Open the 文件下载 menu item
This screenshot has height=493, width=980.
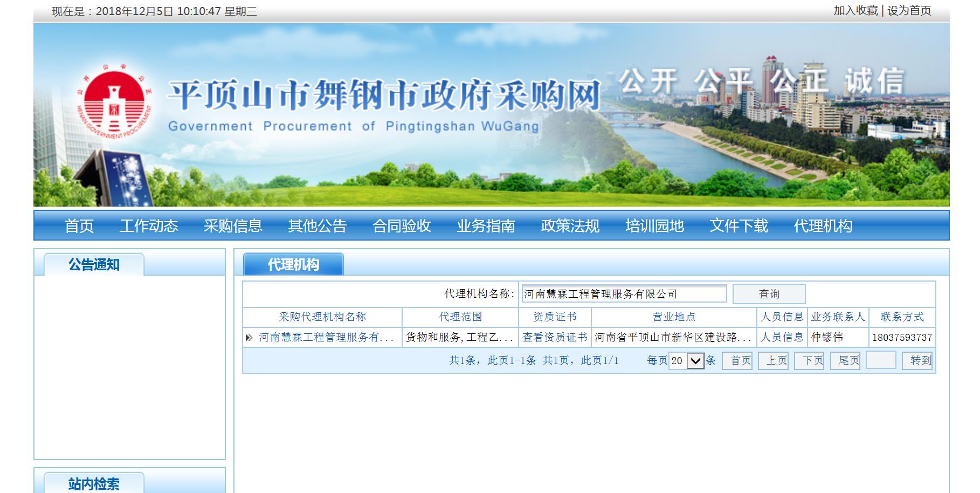pos(739,225)
